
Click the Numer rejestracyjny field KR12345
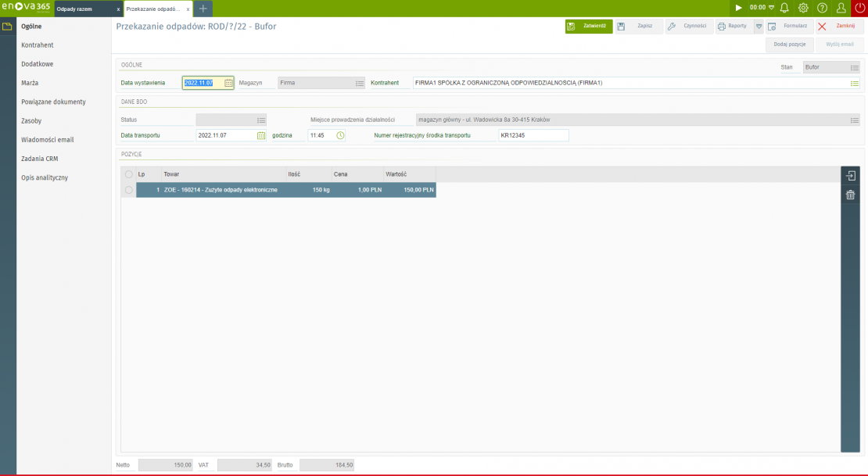pyautogui.click(x=533, y=135)
